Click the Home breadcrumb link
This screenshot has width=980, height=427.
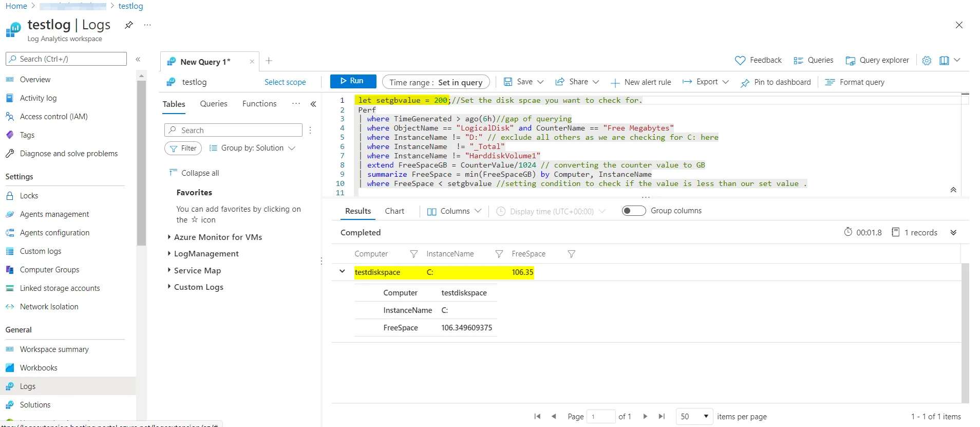click(x=16, y=6)
